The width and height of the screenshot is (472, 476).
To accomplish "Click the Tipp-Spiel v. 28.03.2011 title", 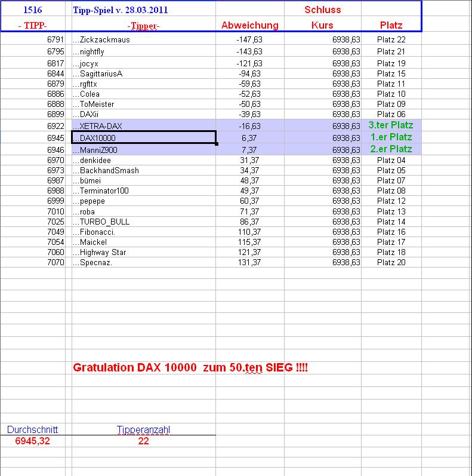I will (x=121, y=10).
